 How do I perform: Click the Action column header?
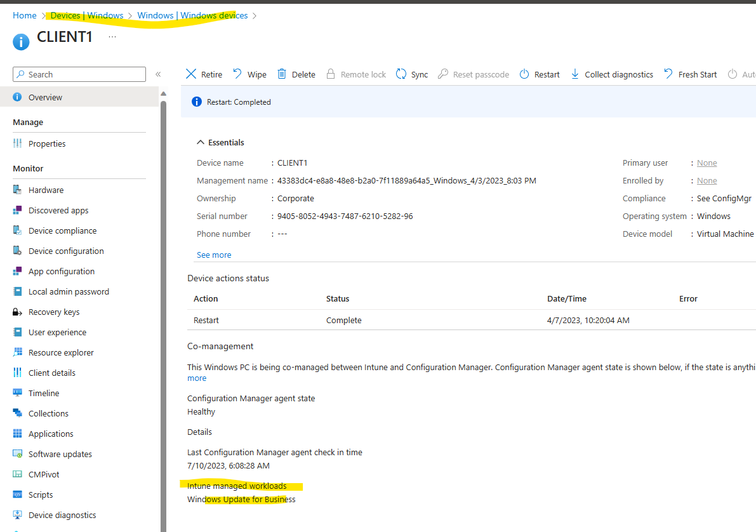206,298
